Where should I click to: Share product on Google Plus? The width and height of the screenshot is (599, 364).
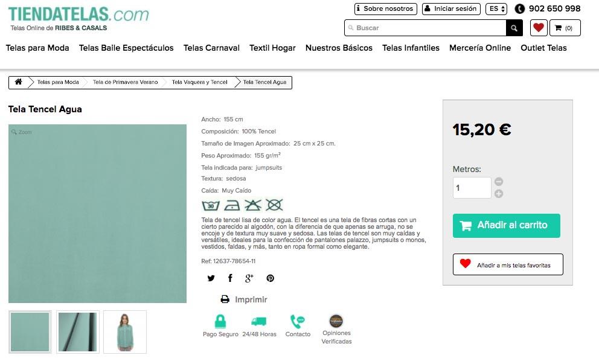tap(249, 278)
